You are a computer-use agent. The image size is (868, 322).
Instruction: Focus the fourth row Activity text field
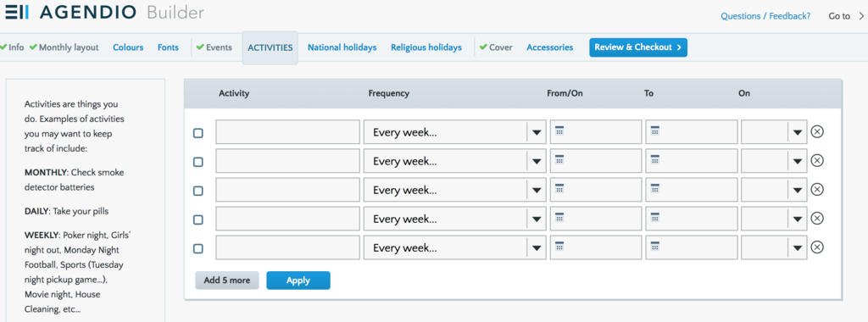(288, 218)
